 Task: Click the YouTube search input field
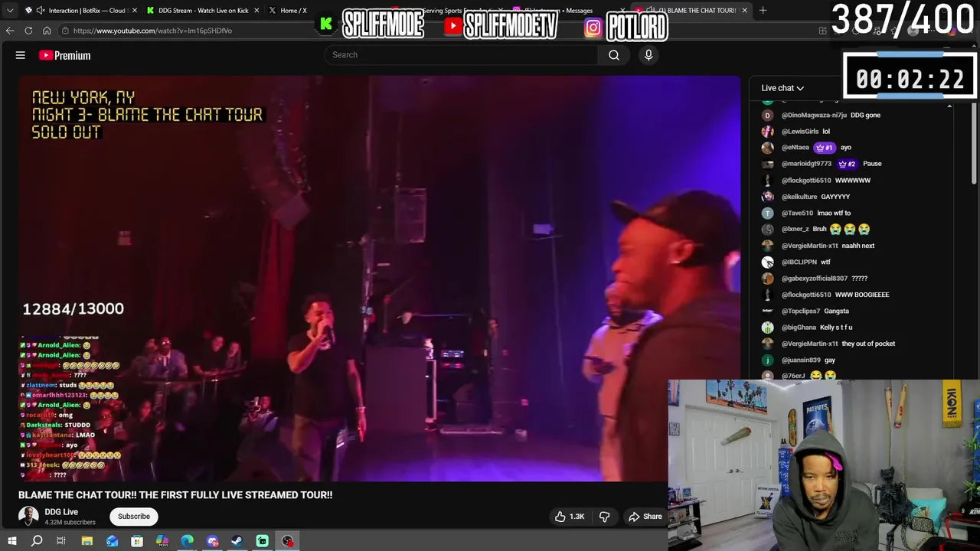point(462,55)
